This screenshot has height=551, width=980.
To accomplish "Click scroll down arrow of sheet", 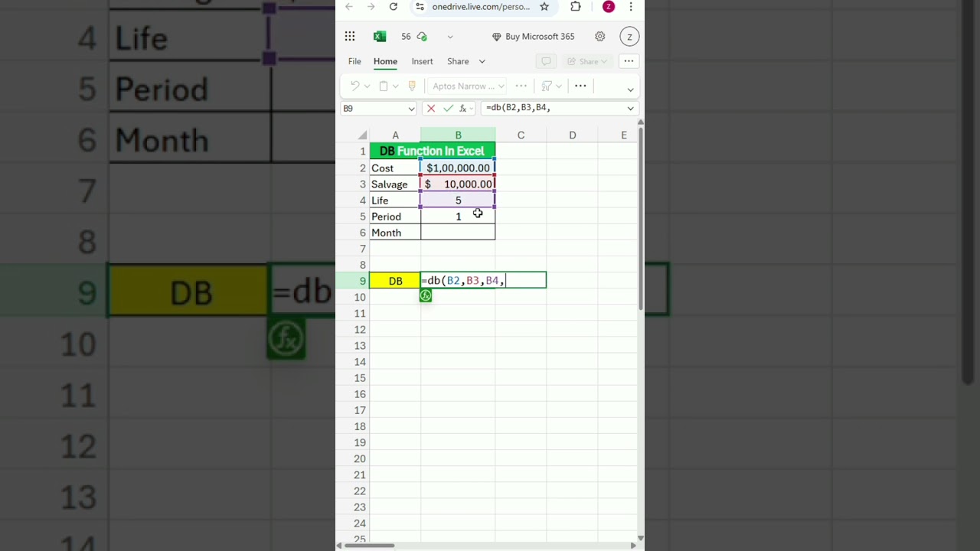I will click(x=641, y=538).
